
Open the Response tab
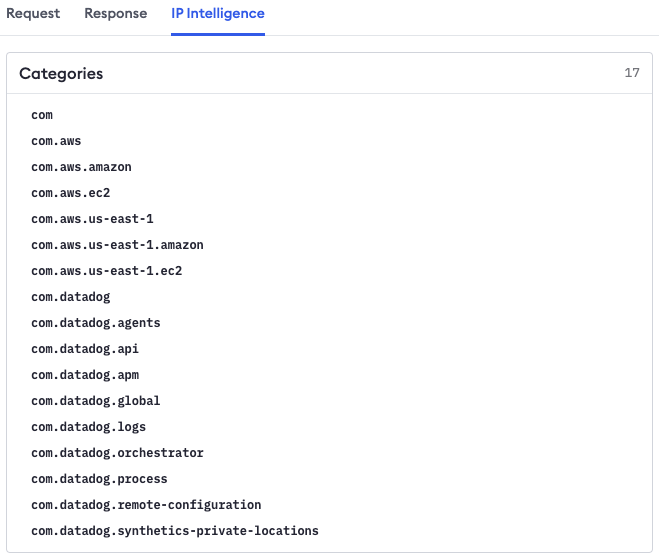(115, 14)
